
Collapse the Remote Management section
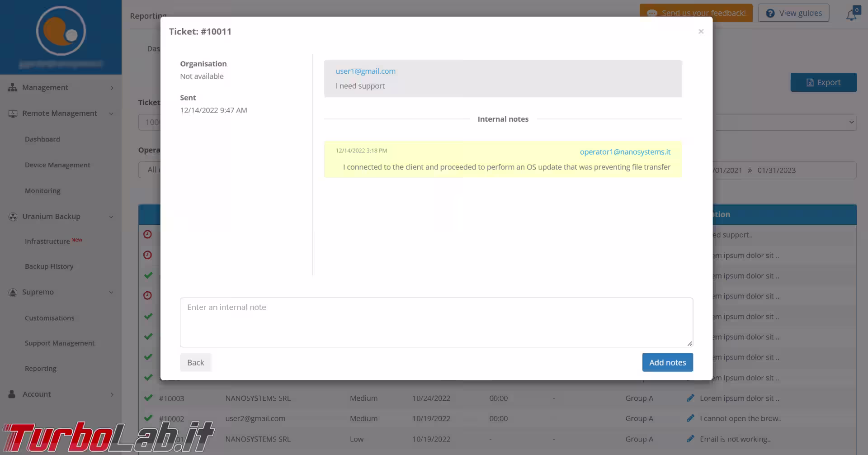tap(61, 113)
